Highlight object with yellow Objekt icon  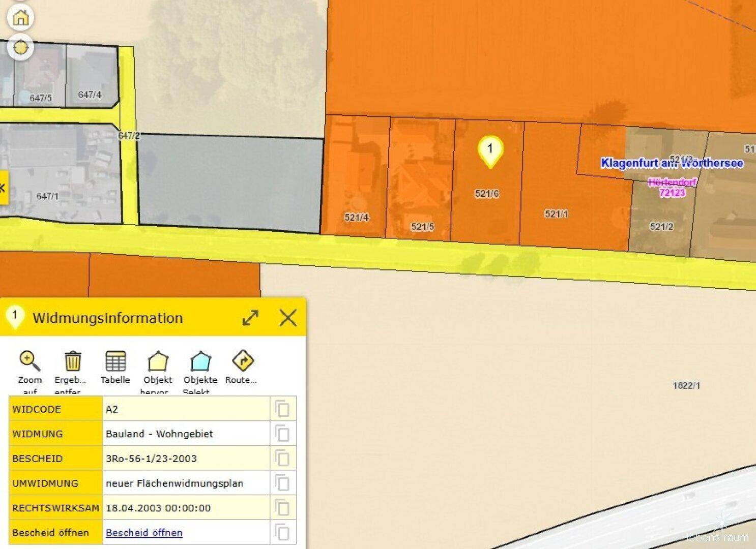click(158, 361)
